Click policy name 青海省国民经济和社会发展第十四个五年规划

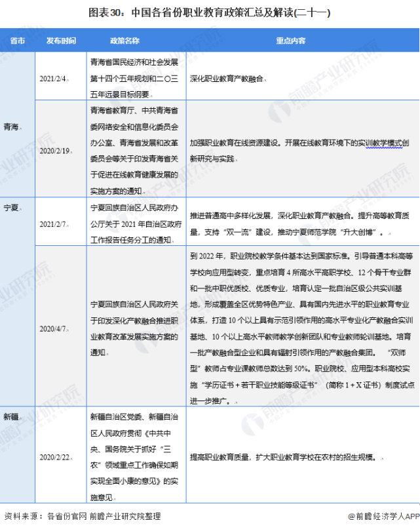134,78
